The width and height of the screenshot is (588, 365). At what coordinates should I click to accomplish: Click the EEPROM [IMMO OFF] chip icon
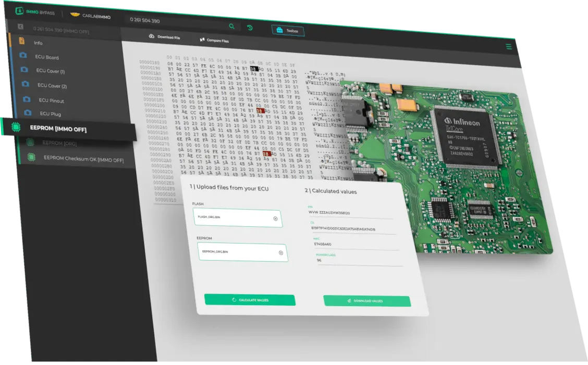tap(16, 127)
